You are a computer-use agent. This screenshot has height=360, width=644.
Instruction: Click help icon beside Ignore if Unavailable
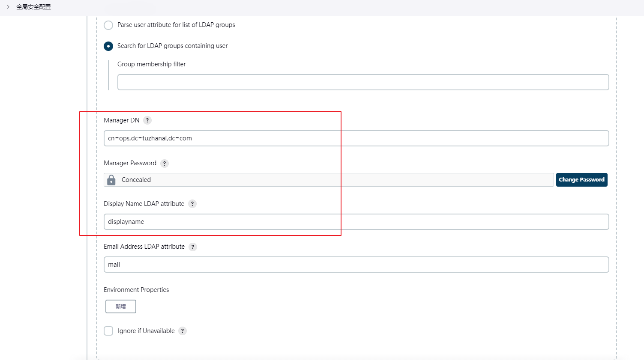(183, 331)
